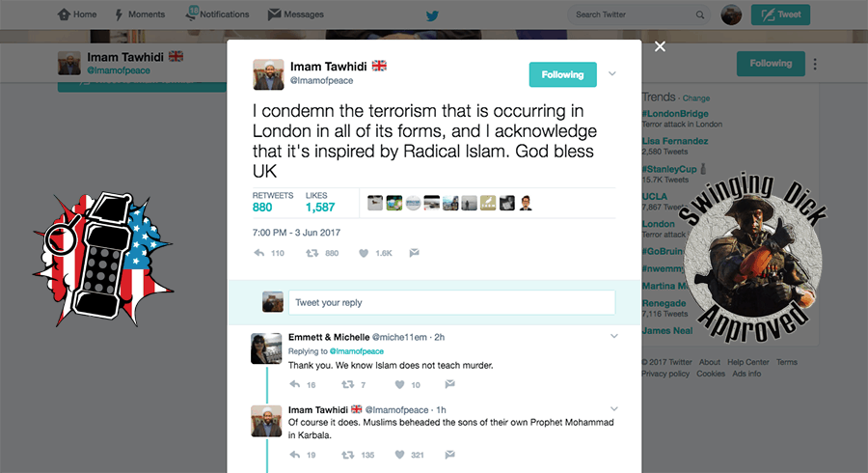Open Lisa Fernandez trend
Screen dimensions: 868x473
coord(675,141)
